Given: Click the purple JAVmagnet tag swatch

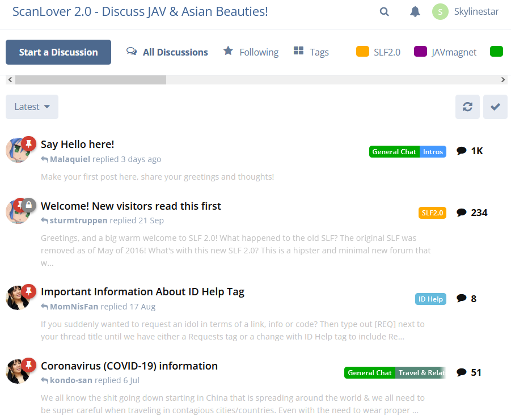Looking at the screenshot, I should click(420, 52).
